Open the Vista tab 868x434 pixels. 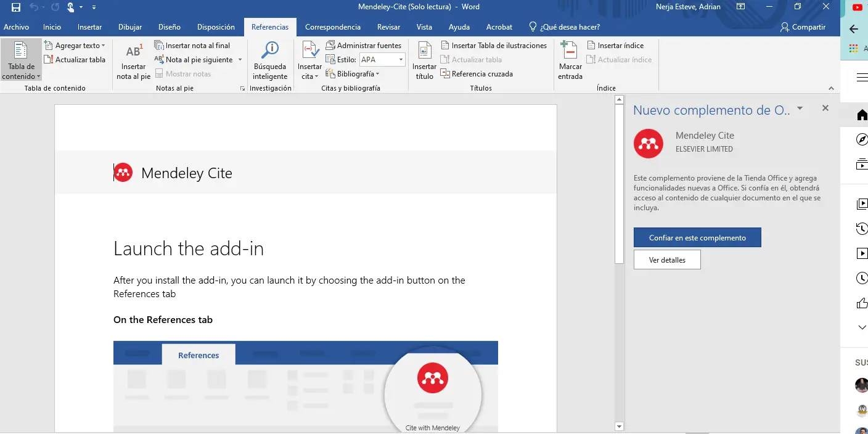pyautogui.click(x=424, y=27)
